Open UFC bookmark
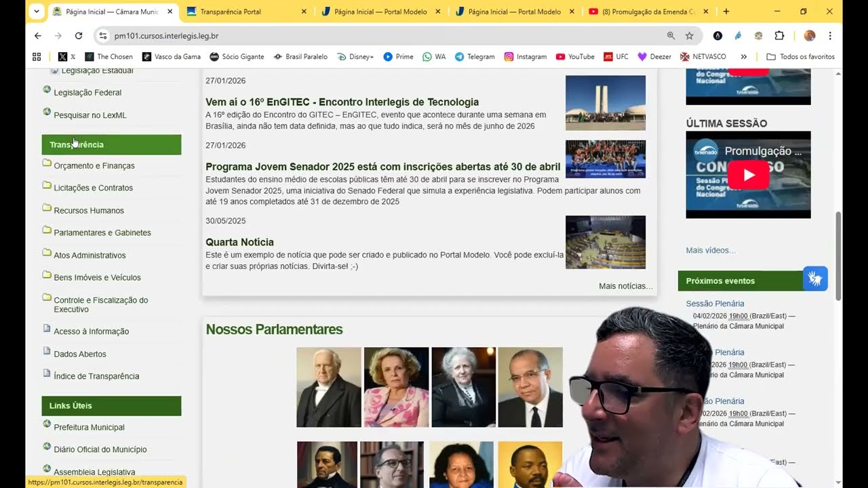Viewport: 868px width, 488px height. (616, 57)
